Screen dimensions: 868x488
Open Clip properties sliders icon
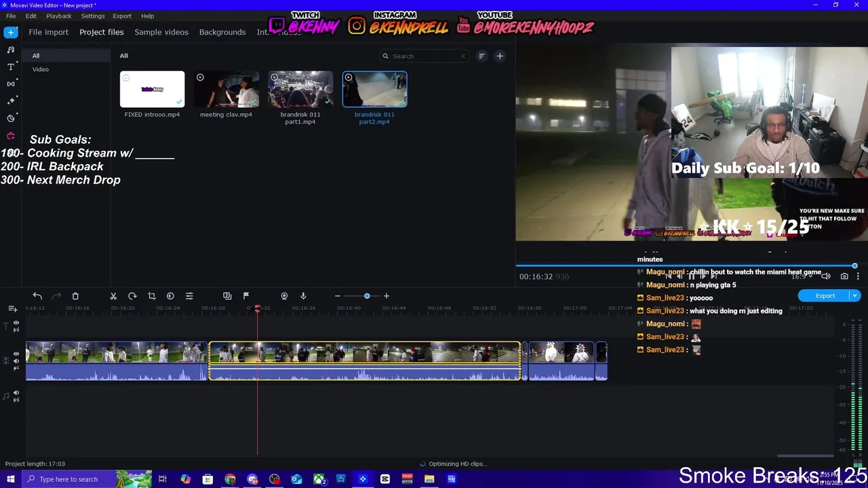pyautogui.click(x=189, y=296)
